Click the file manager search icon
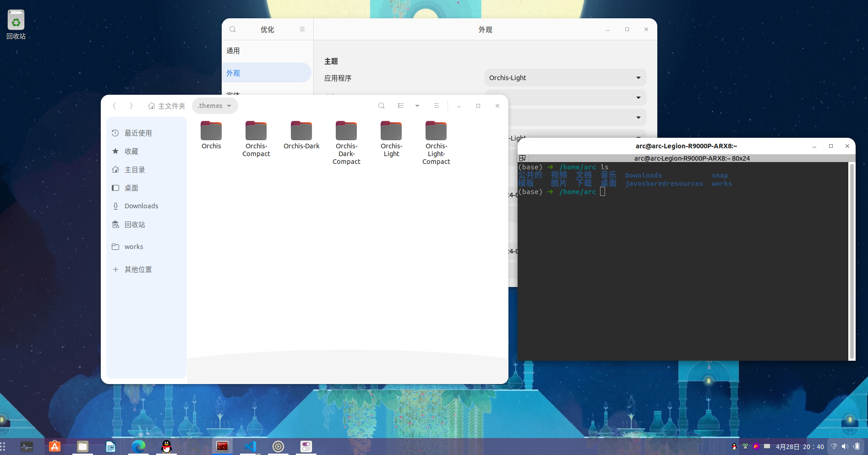Viewport: 868px width, 455px height. point(381,106)
